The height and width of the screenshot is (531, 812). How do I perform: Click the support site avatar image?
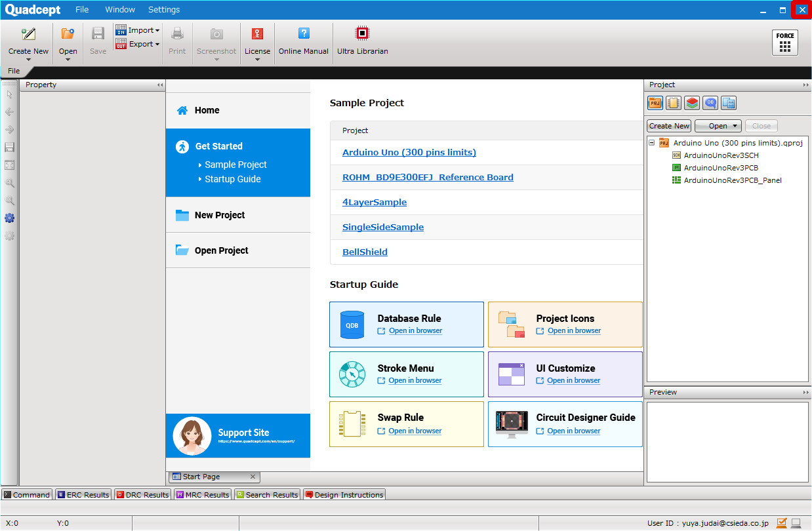click(x=192, y=436)
